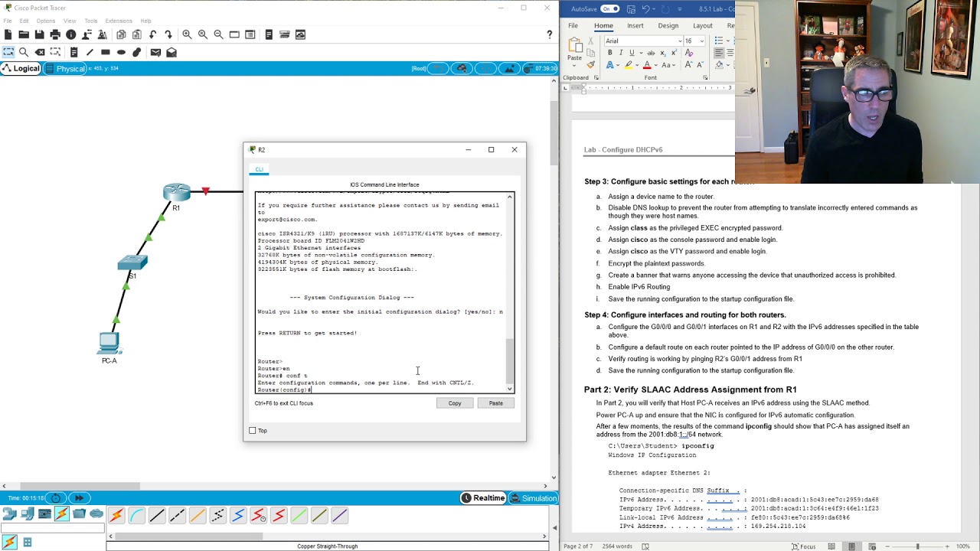Image resolution: width=980 pixels, height=551 pixels.
Task: Open the Arial font name dropdown
Action: coord(680,41)
